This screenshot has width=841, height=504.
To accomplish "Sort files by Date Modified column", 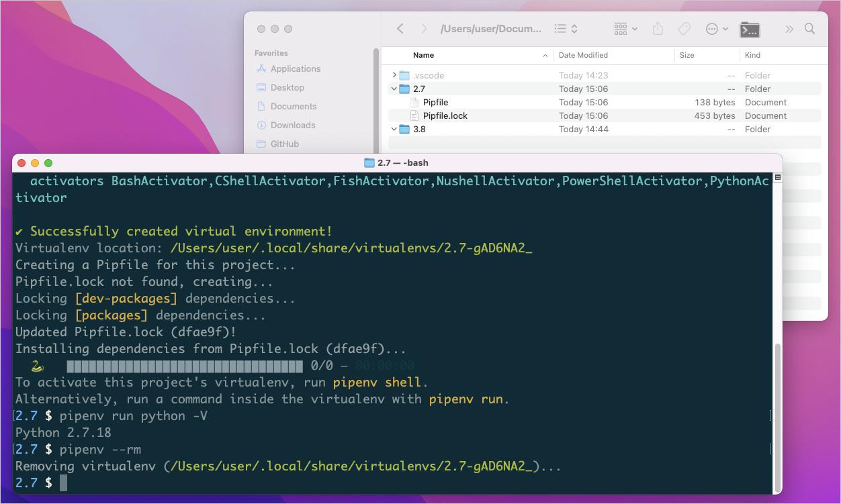I will coord(583,55).
